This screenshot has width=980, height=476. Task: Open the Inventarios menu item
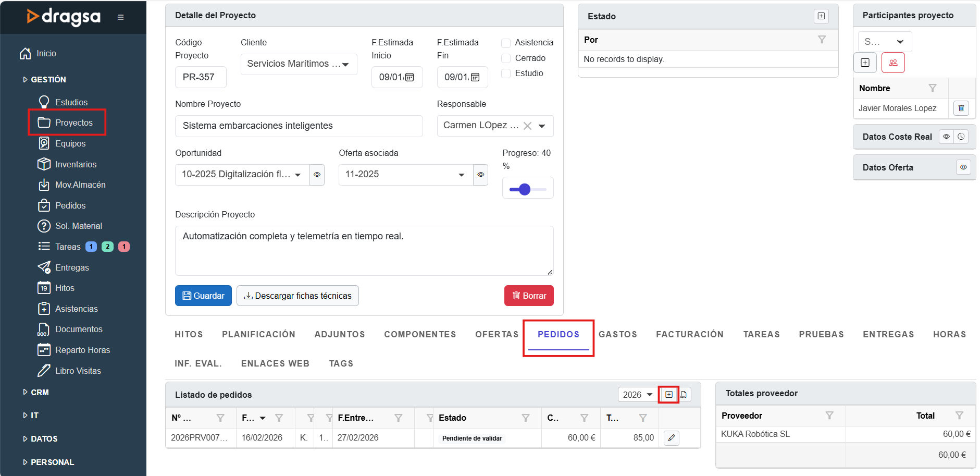(76, 164)
